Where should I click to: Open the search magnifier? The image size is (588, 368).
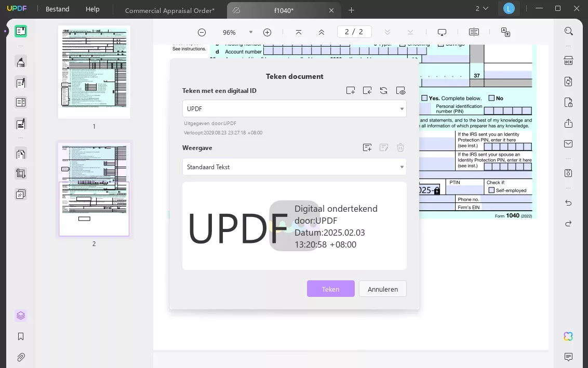click(x=568, y=31)
